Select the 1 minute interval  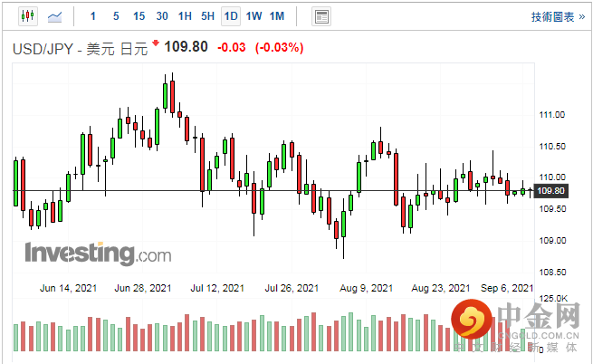click(x=94, y=16)
